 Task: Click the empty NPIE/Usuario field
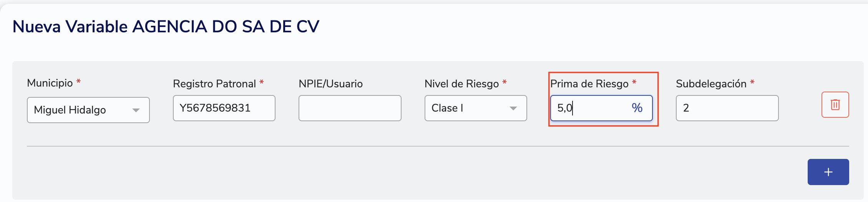[x=350, y=108]
